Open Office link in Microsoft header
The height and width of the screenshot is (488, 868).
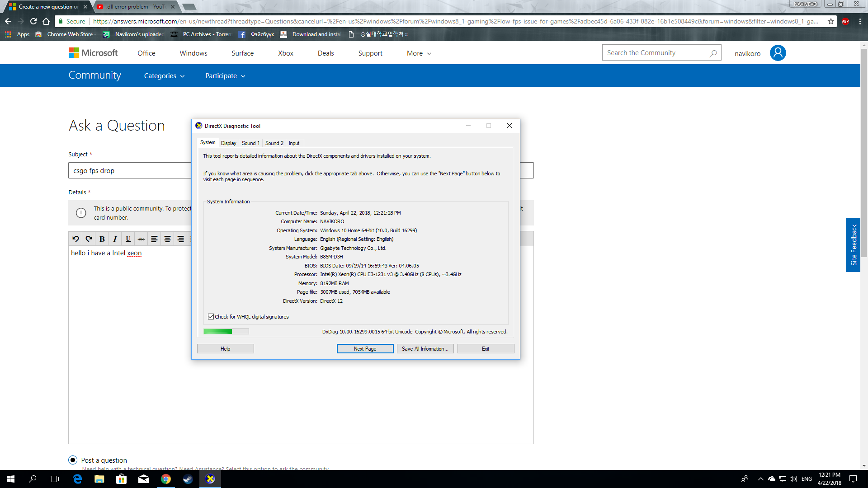pyautogui.click(x=146, y=53)
